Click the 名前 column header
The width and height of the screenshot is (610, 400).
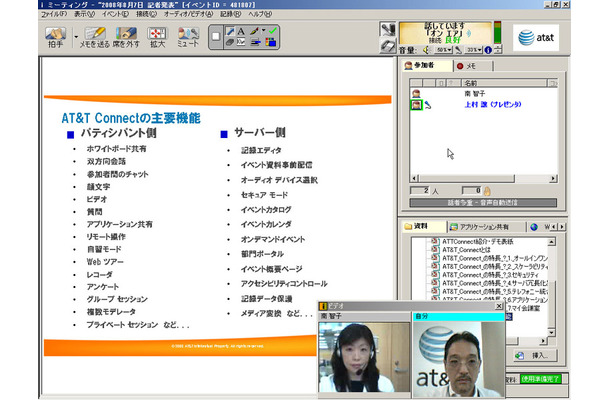504,83
